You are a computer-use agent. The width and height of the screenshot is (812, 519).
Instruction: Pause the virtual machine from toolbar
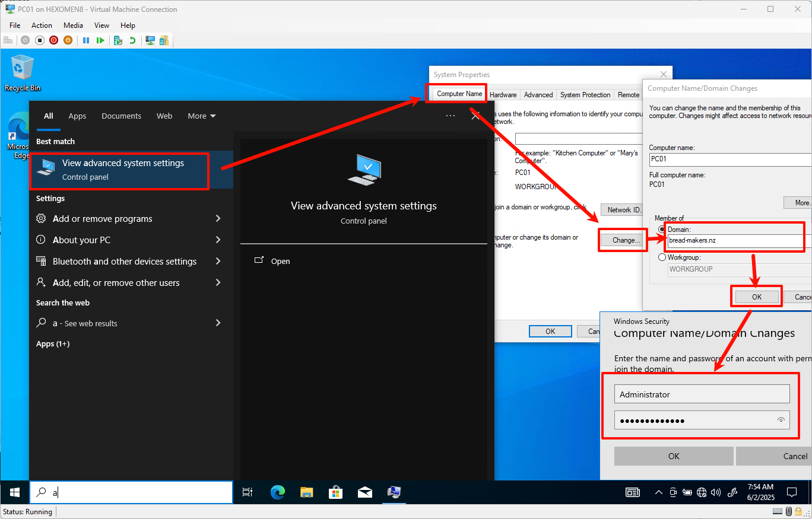[x=86, y=40]
